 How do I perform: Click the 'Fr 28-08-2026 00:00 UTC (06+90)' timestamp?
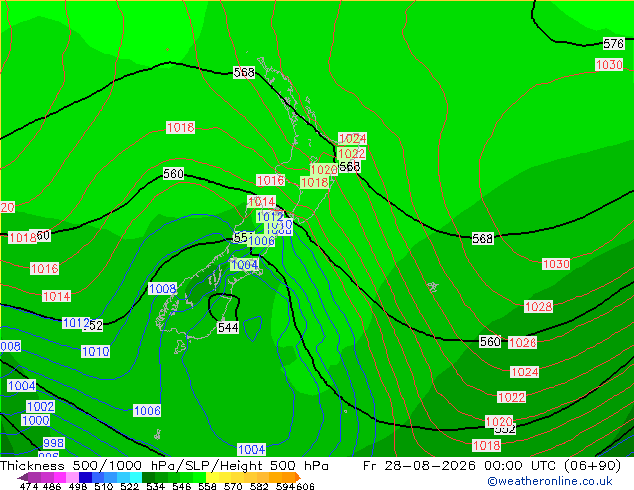pos(492,466)
